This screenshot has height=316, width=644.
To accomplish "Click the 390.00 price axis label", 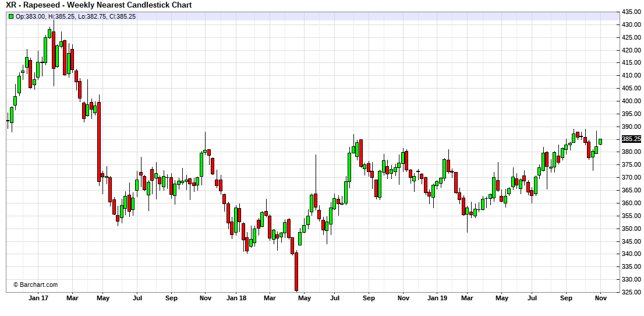I will click(632, 127).
